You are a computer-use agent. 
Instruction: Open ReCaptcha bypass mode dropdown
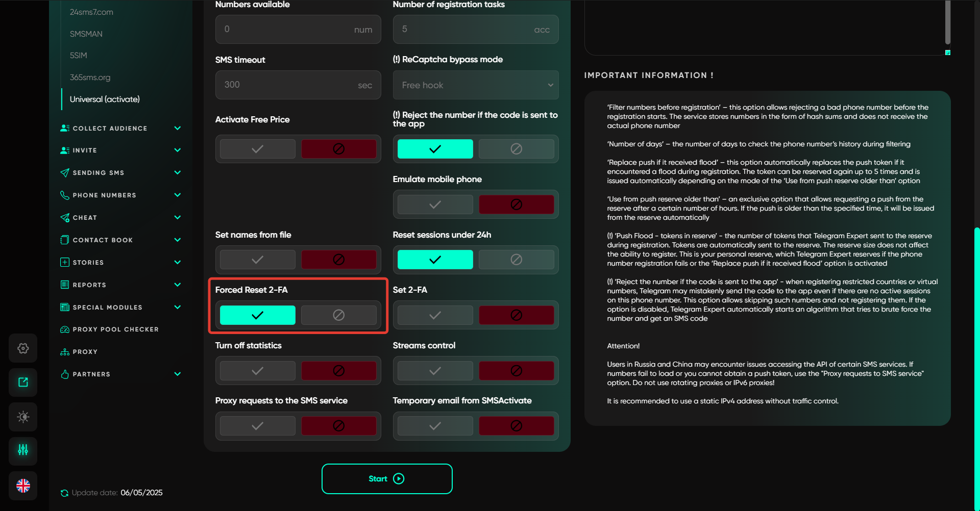tap(475, 85)
